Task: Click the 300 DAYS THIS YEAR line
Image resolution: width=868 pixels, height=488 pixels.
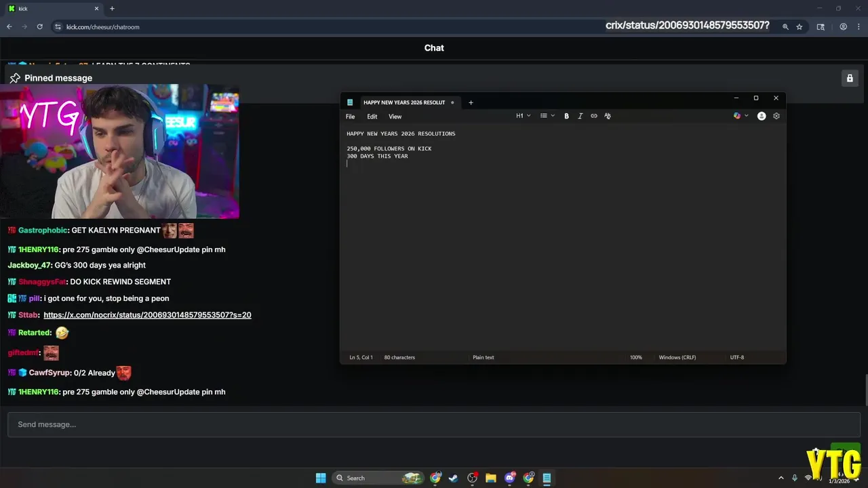Action: pyautogui.click(x=377, y=157)
